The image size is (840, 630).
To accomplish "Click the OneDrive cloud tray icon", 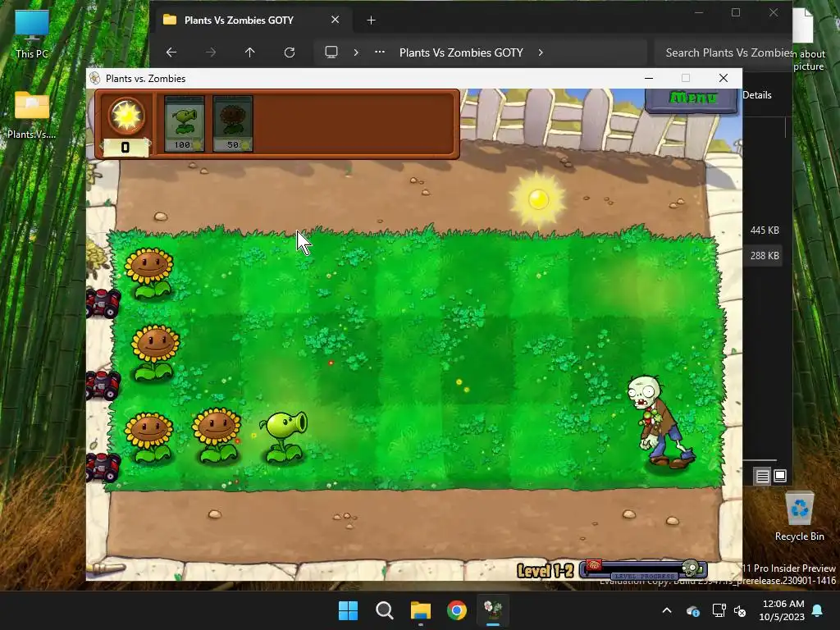I will click(692, 610).
